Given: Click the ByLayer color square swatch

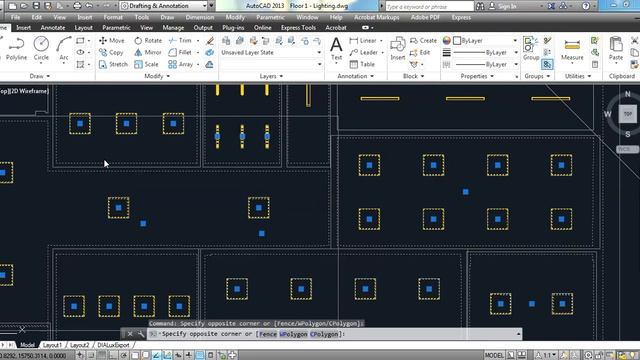Looking at the screenshot, I should [x=457, y=40].
